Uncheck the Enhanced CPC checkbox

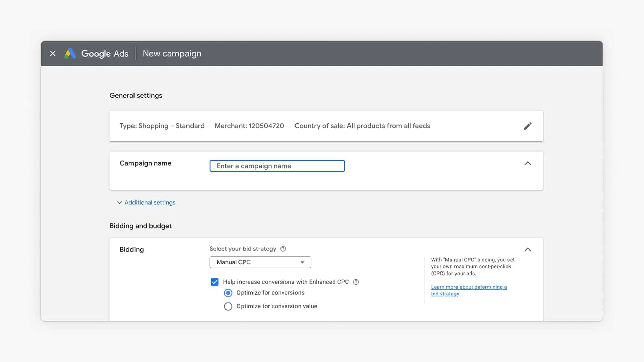(x=215, y=282)
